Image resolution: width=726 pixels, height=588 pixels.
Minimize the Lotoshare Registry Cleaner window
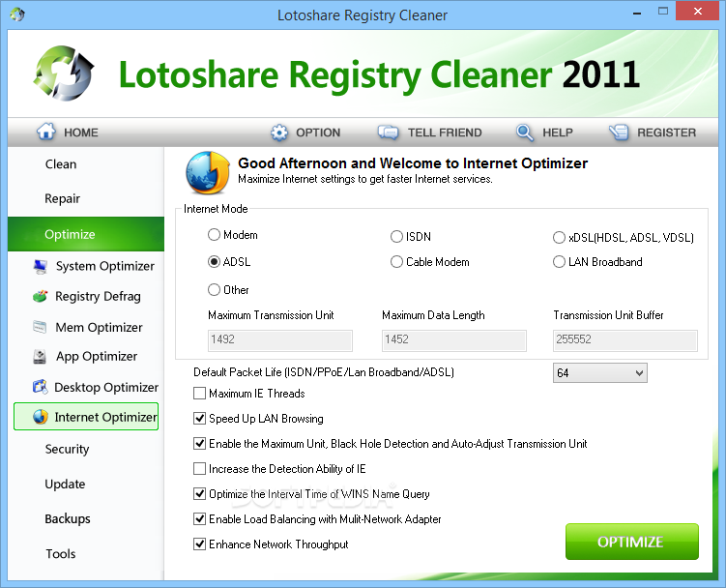[637, 13]
